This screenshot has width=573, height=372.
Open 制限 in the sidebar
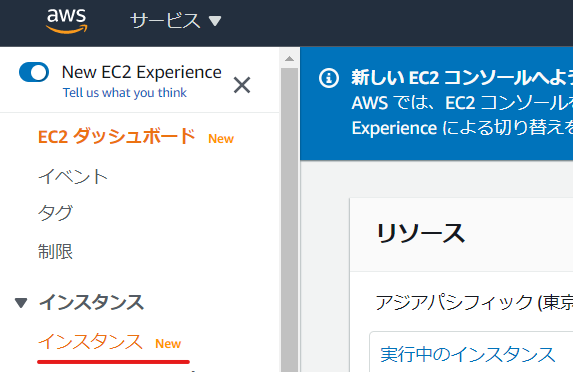56,252
